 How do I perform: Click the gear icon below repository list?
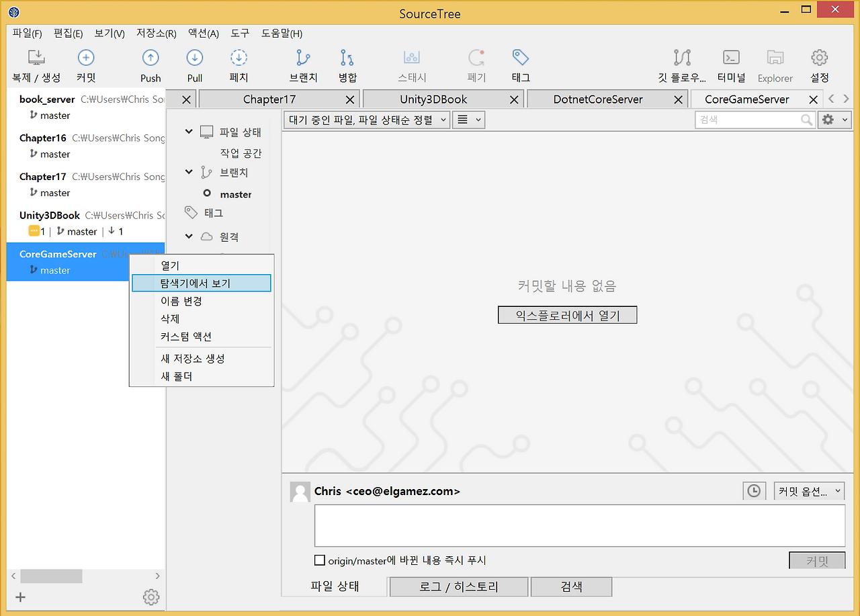pos(151,597)
